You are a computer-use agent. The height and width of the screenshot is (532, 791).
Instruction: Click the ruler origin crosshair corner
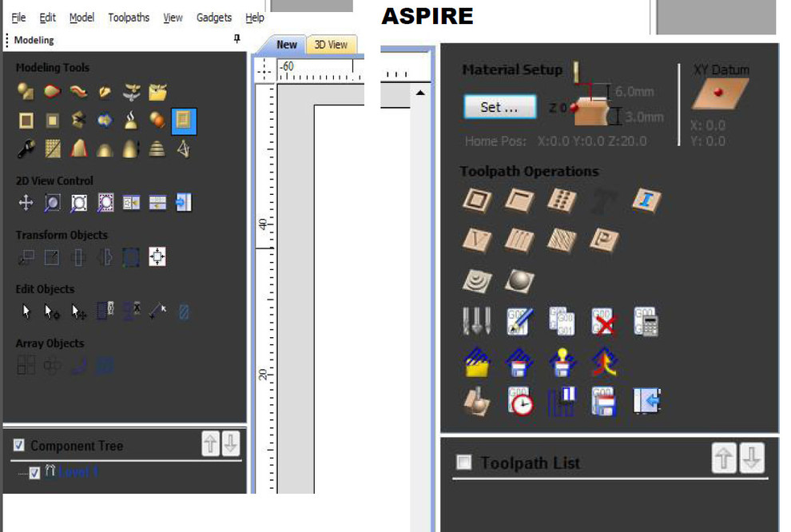[x=264, y=70]
